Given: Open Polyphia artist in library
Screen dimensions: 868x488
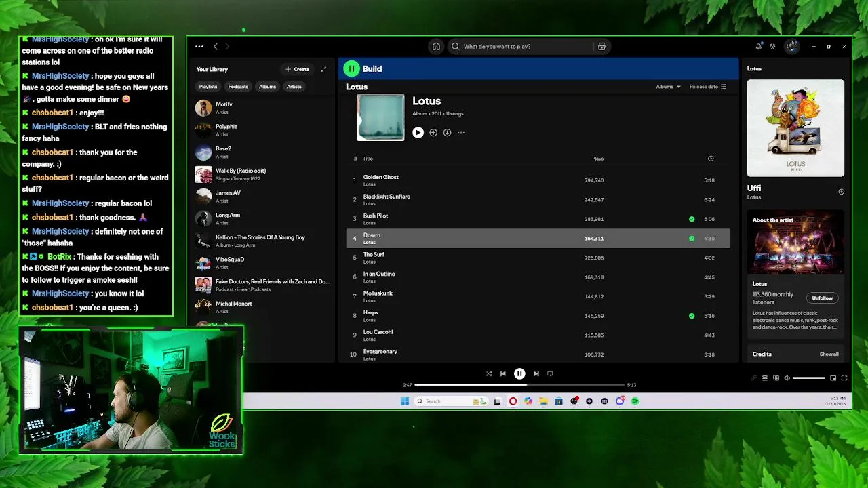Looking at the screenshot, I should pos(262,130).
